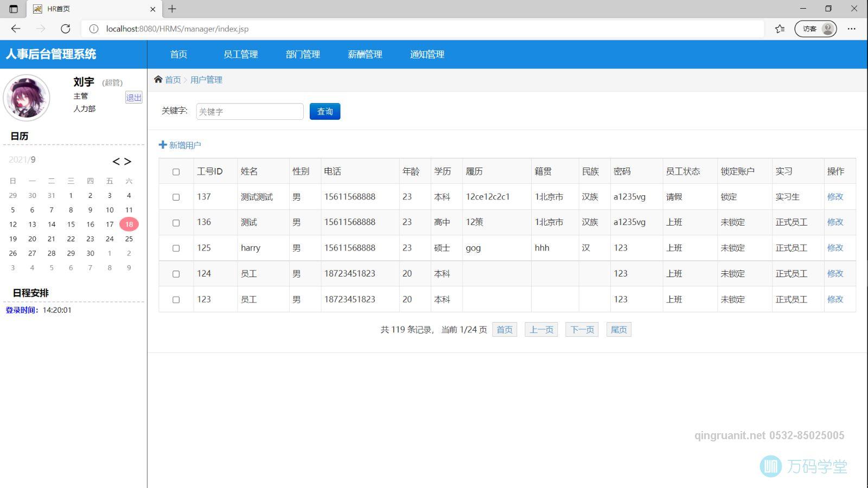Check the checkbox for harry's row
Viewport: 868px width, 488px height.
[x=176, y=248]
